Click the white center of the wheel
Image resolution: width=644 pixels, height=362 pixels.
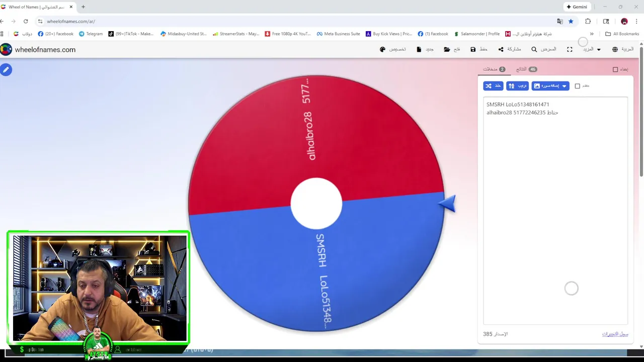(316, 203)
